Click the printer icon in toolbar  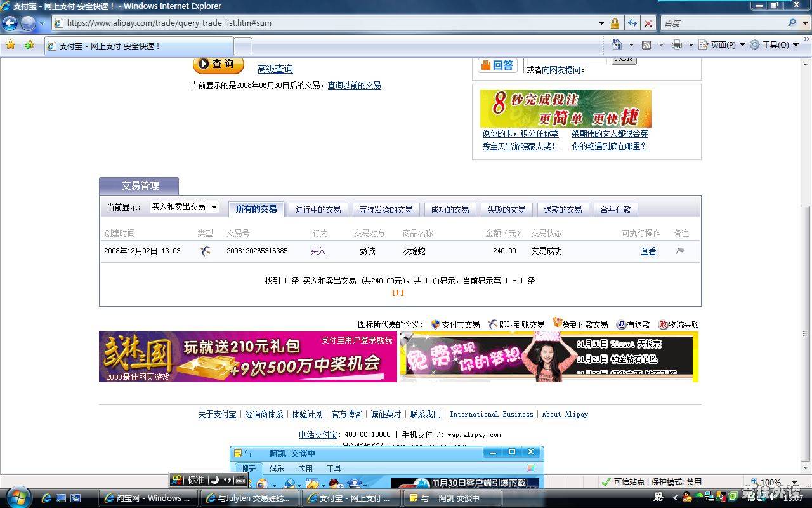click(x=677, y=44)
